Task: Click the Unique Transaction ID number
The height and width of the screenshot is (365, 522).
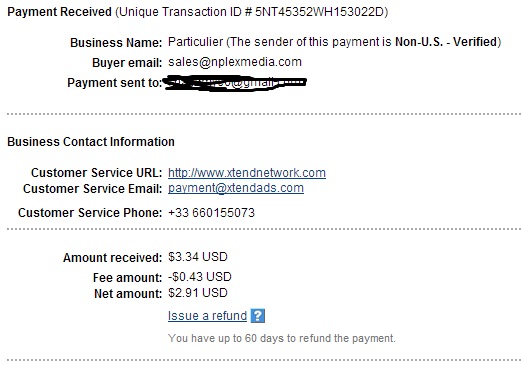Action: (319, 12)
